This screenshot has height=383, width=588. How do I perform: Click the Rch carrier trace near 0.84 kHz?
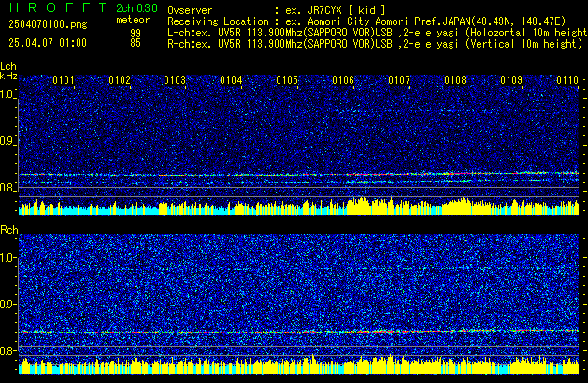(299, 332)
